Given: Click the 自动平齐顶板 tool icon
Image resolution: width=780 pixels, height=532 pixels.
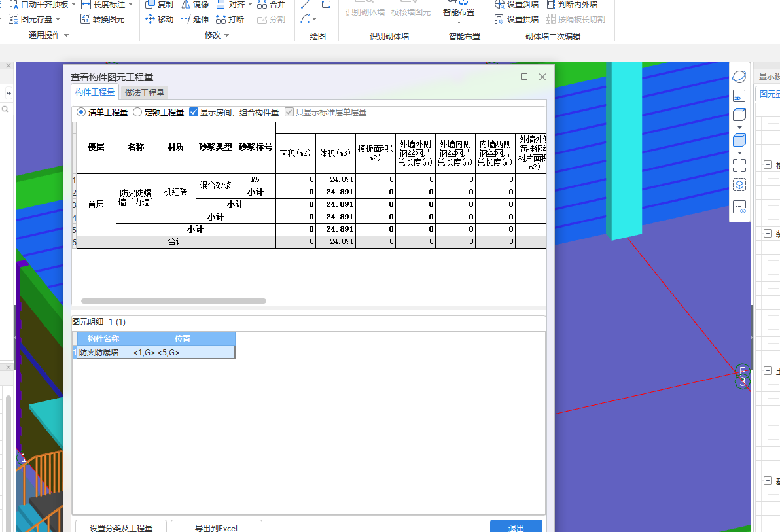Looking at the screenshot, I should click(14, 4).
